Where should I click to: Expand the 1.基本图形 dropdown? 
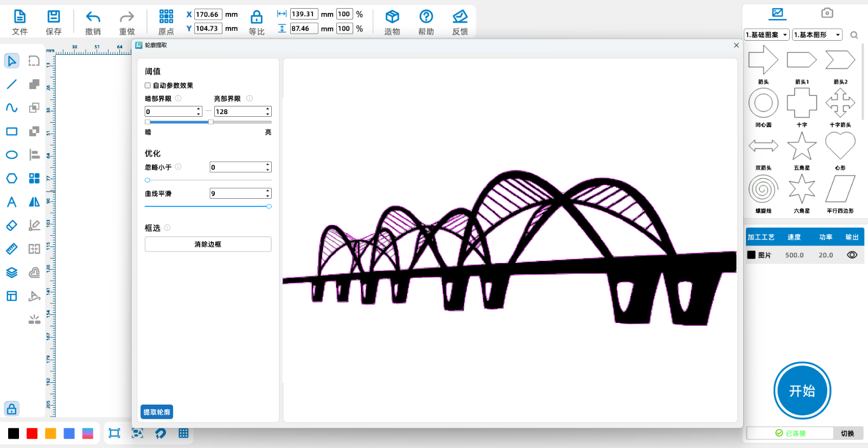click(x=817, y=35)
